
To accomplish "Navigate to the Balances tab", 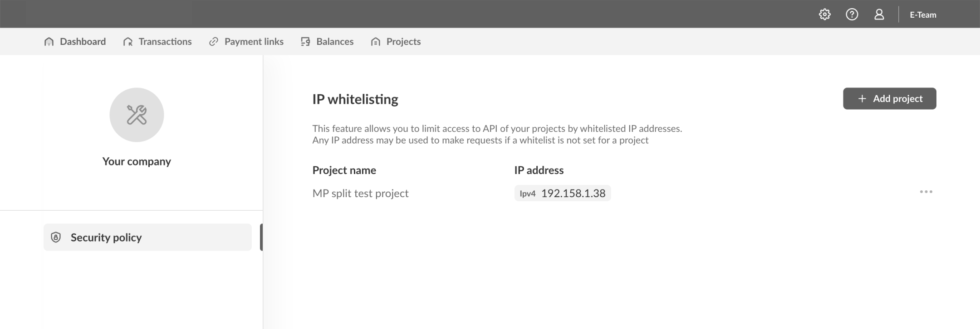I will tap(334, 42).
